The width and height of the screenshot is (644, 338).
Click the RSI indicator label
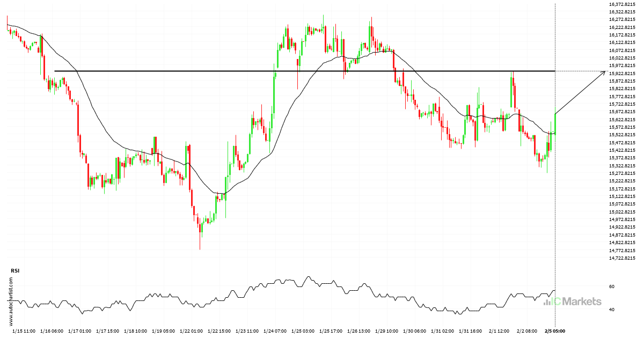pyautogui.click(x=15, y=271)
